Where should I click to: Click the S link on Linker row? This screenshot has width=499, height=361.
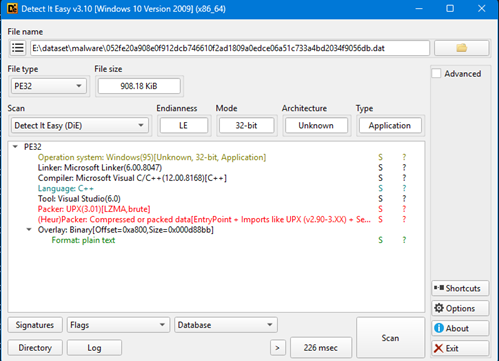[380, 168]
